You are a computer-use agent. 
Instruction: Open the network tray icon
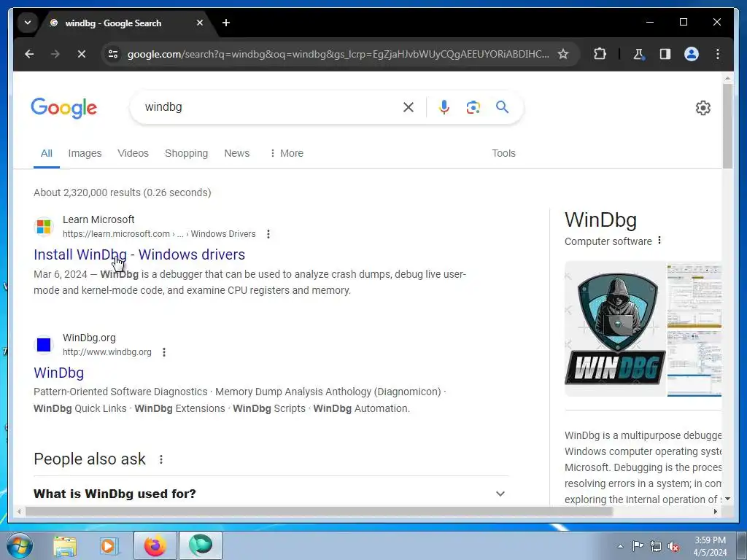click(x=656, y=546)
